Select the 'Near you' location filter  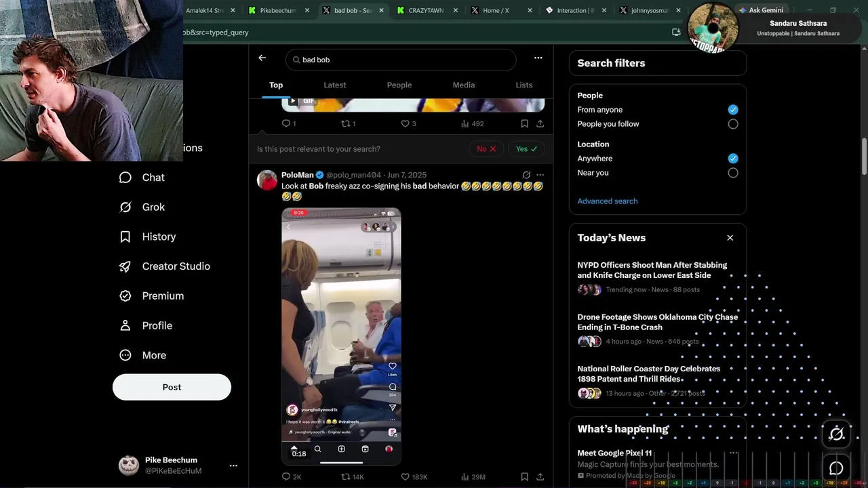point(733,173)
